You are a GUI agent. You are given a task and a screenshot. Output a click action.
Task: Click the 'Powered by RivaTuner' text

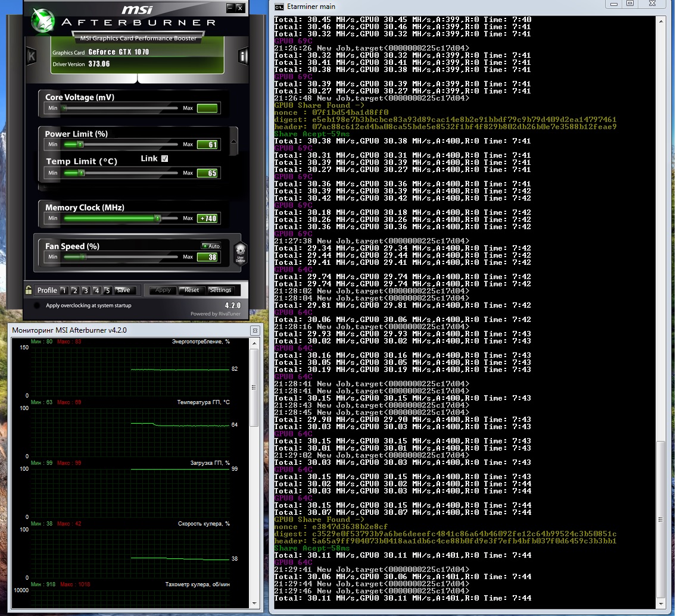[x=216, y=314]
